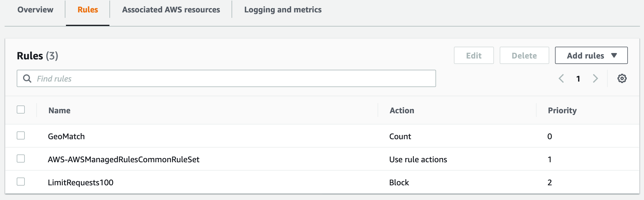Toggle the select-all rules checkbox
Screen dimensions: 644x200
click(21, 110)
